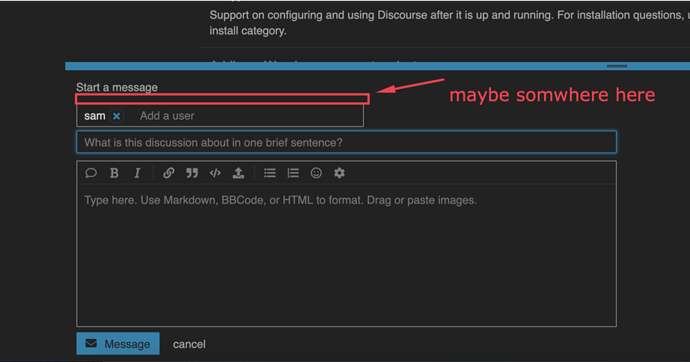Viewport: 690px width, 362px height.
Task: Cancel the message draft
Action: point(189,344)
